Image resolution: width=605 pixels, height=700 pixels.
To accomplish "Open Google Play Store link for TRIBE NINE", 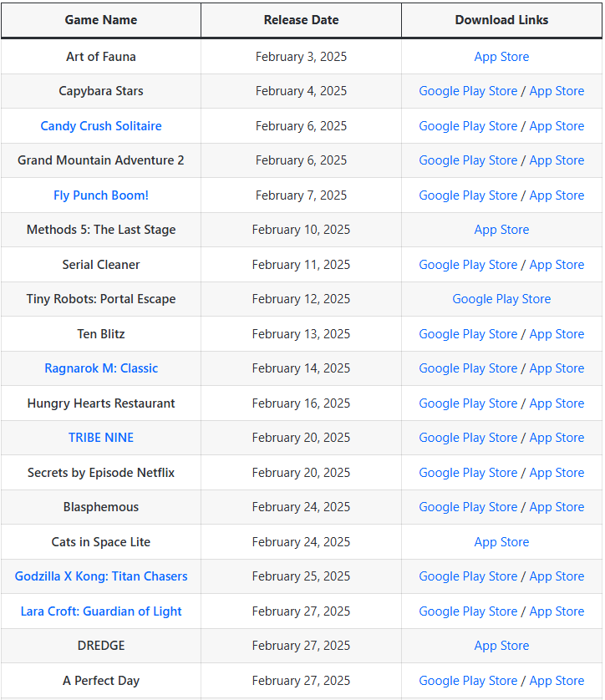I will [468, 438].
